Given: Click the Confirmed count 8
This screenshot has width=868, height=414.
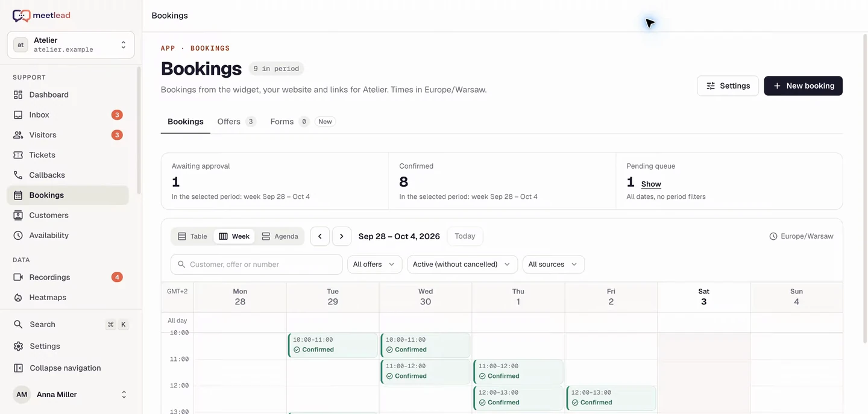Looking at the screenshot, I should tap(403, 182).
